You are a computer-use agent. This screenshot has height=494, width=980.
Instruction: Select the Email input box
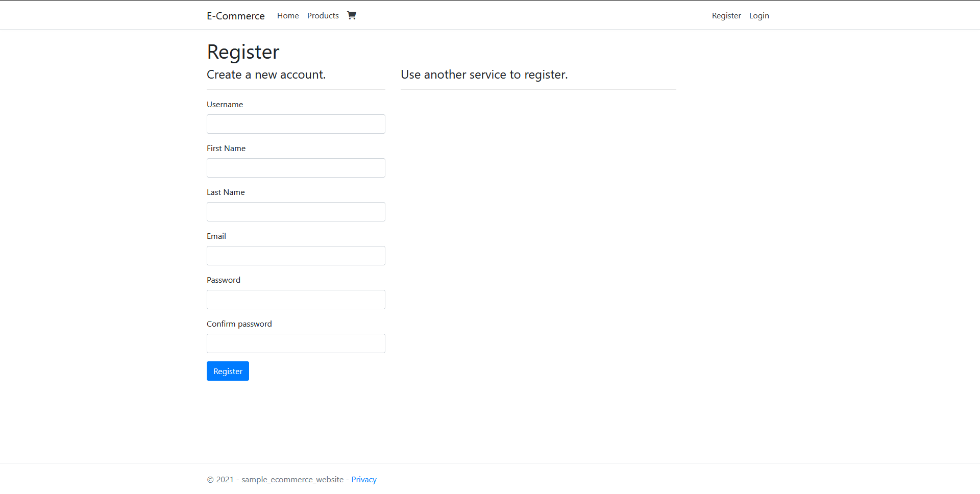[x=296, y=256]
